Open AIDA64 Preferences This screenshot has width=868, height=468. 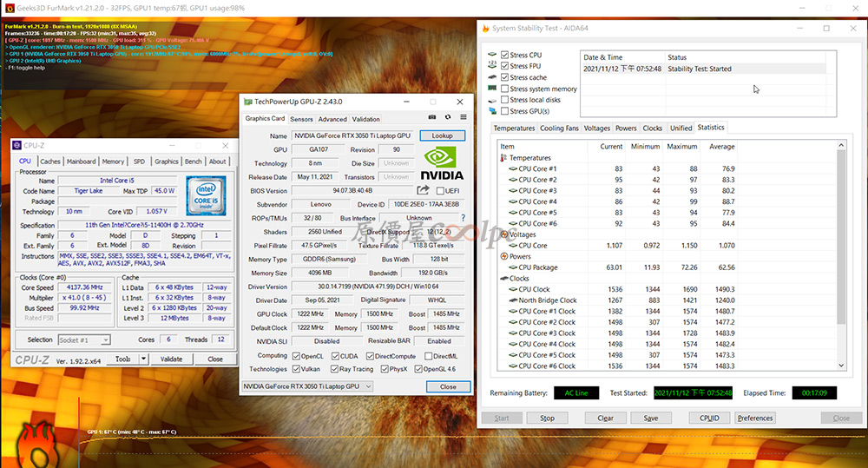pyautogui.click(x=755, y=419)
